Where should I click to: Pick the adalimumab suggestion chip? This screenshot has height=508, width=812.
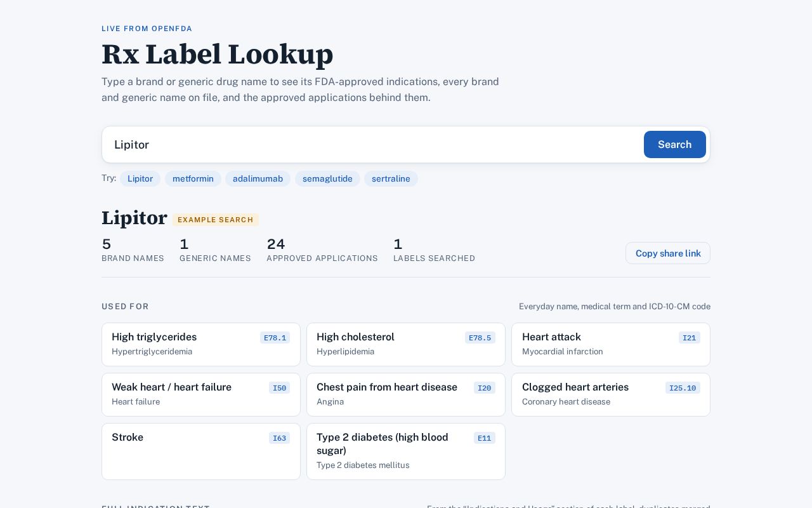click(x=258, y=178)
